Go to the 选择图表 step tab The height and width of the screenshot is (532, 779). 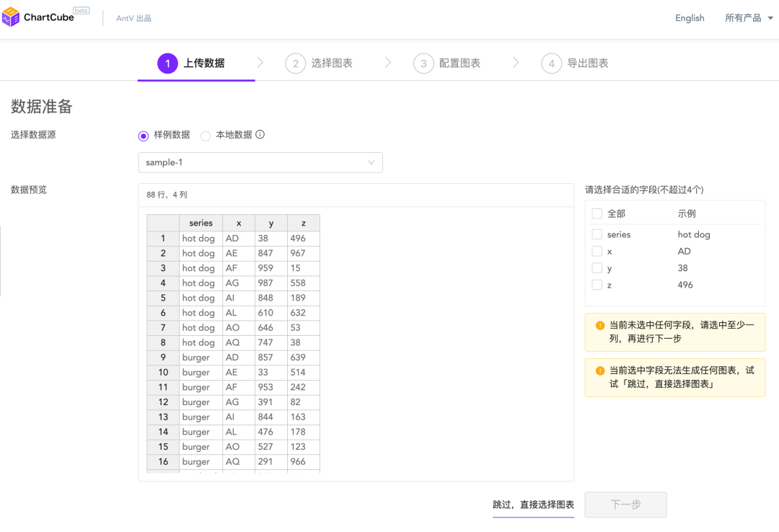(x=331, y=63)
